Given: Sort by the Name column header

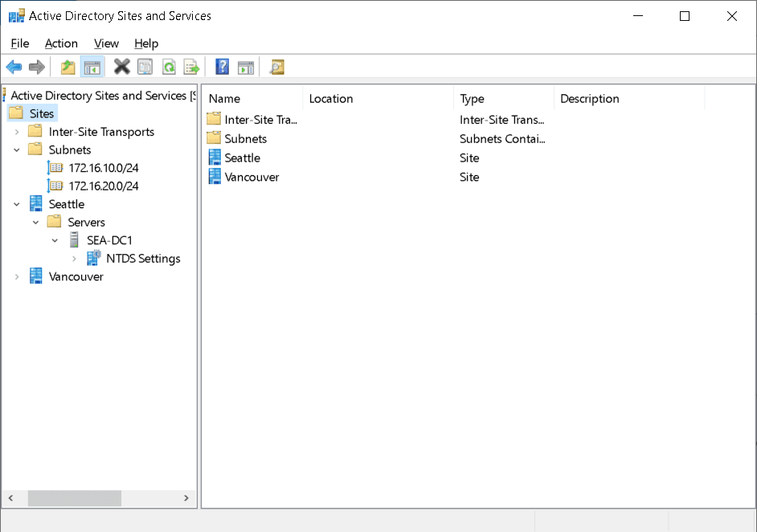Looking at the screenshot, I should 253,99.
